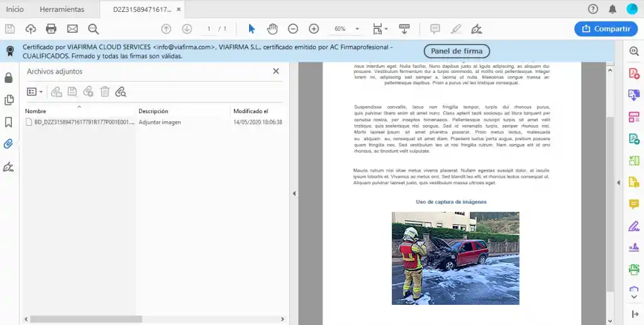The image size is (644, 325).
Task: Choose the arrow Selection tool
Action: [252, 29]
